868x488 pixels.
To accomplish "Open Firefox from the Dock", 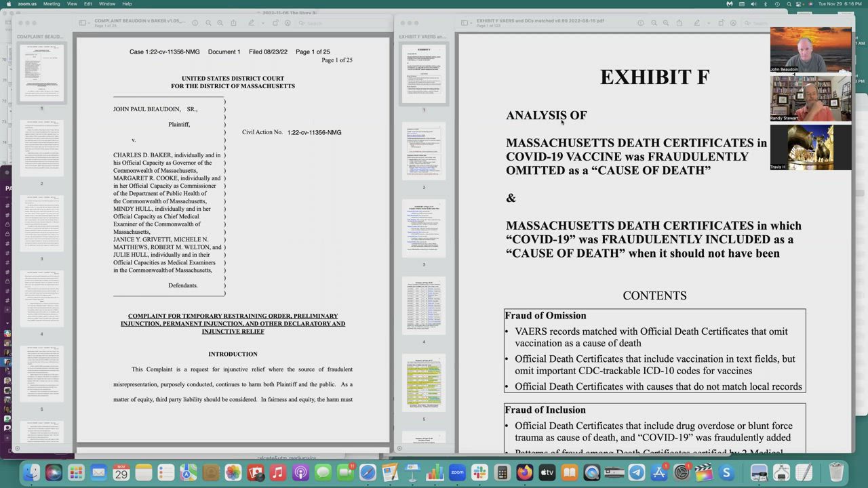I will coord(524,472).
